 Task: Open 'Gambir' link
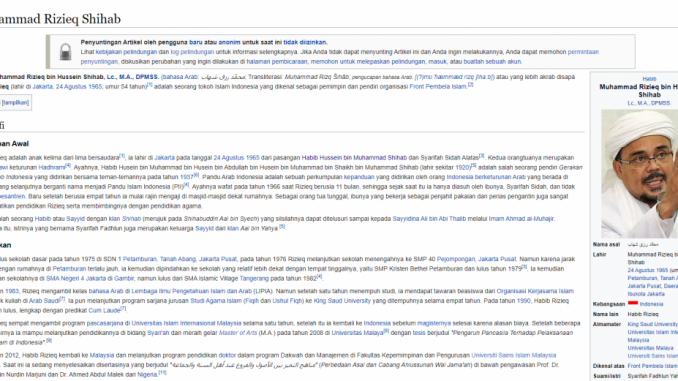click(x=124, y=278)
